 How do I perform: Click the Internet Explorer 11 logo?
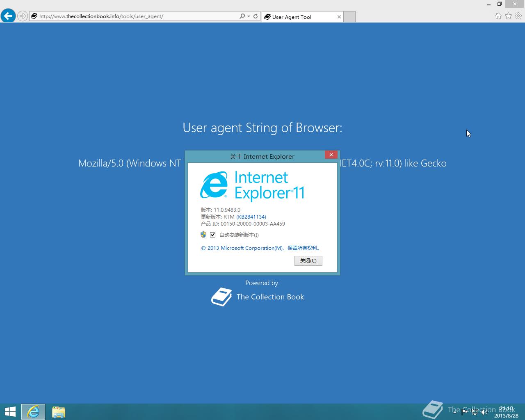(x=253, y=186)
